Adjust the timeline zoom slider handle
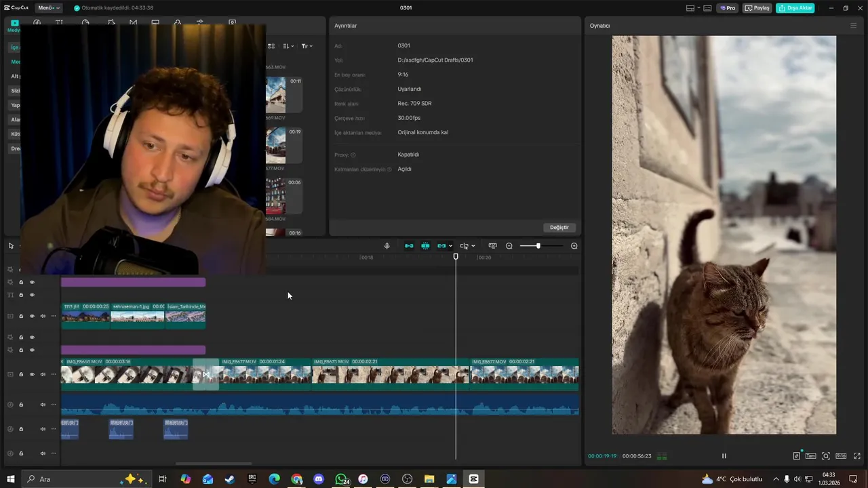The width and height of the screenshot is (868, 488). point(538,246)
